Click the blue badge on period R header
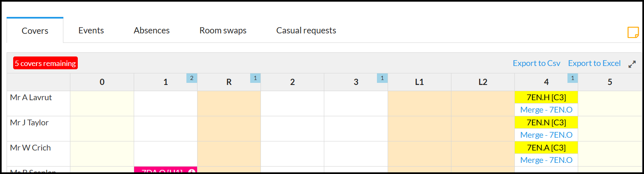Image resolution: width=644 pixels, height=174 pixels. (x=255, y=78)
